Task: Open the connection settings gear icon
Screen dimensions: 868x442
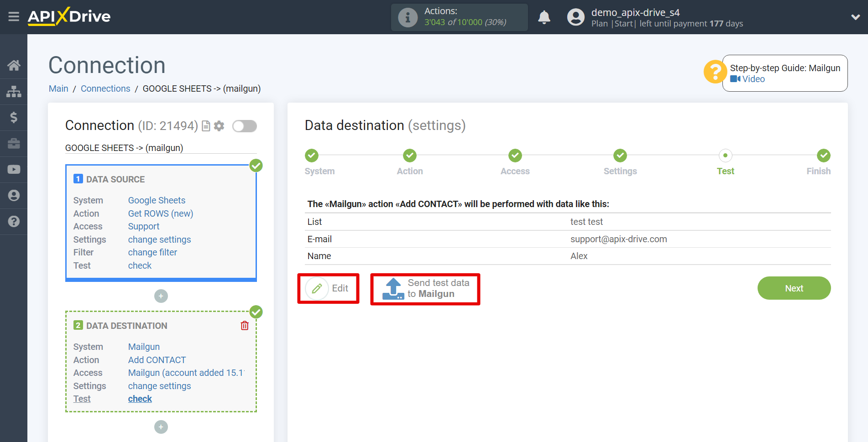Action: [x=219, y=126]
